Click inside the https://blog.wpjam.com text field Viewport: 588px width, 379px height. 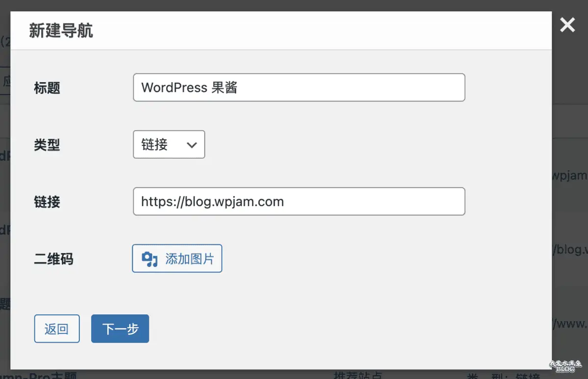299,201
